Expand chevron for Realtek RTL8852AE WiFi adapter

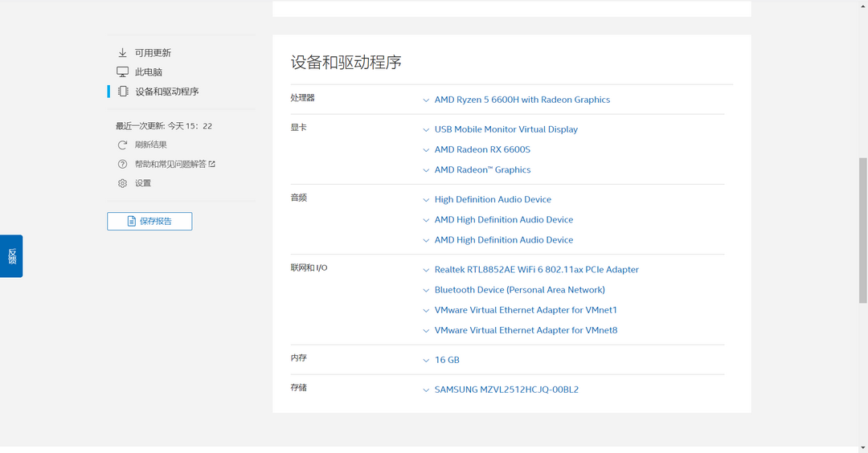click(x=426, y=270)
